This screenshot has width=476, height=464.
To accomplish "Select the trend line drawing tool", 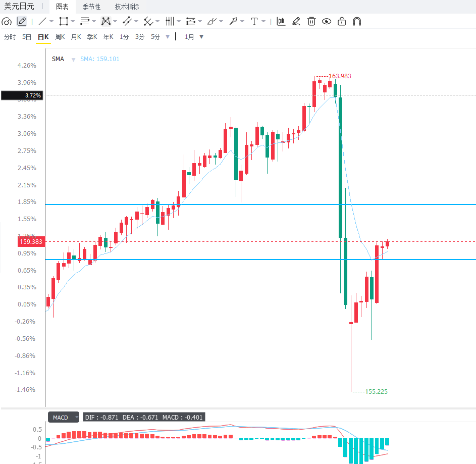I will pos(42,22).
